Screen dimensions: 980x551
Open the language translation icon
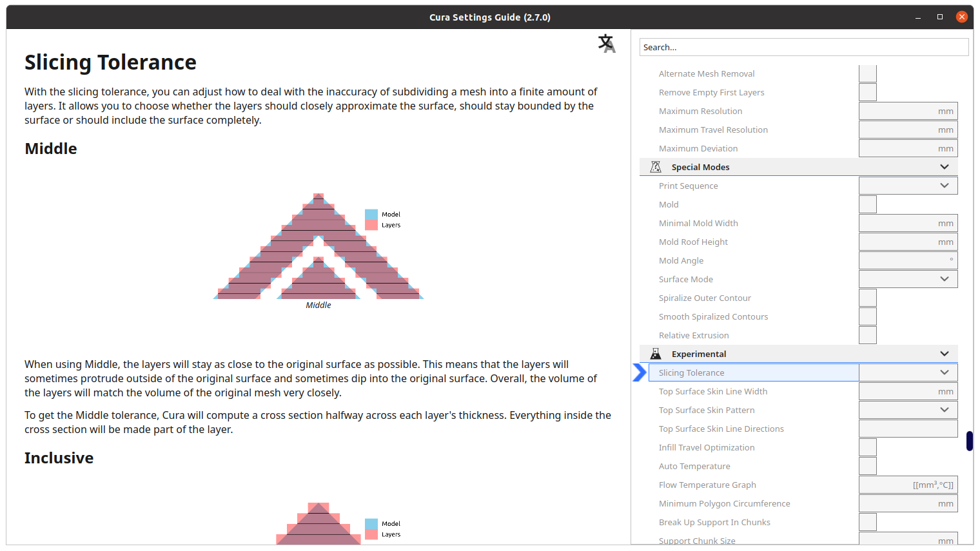click(607, 43)
